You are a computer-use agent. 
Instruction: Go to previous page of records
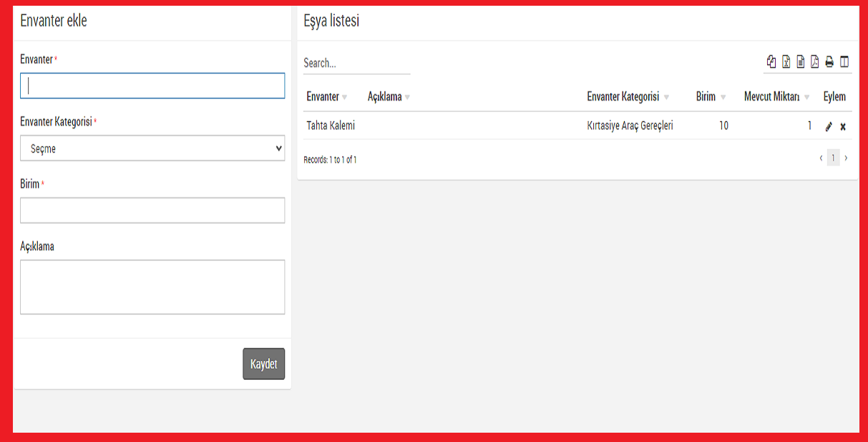coord(821,158)
